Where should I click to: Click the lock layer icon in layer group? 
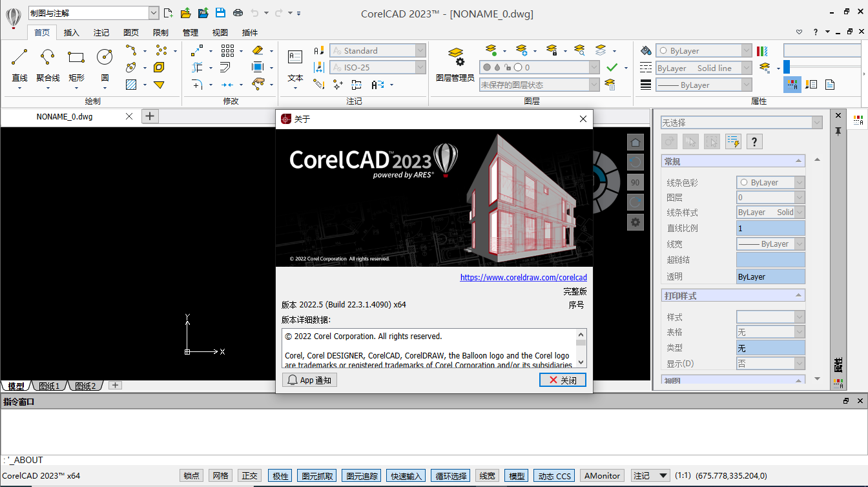[x=551, y=50]
